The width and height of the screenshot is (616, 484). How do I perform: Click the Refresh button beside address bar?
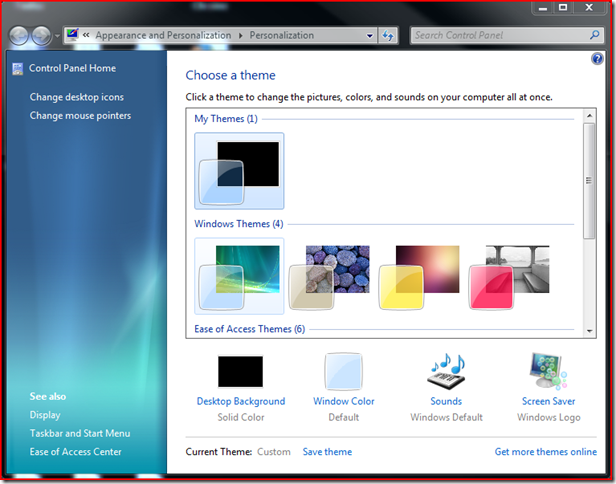[x=388, y=36]
